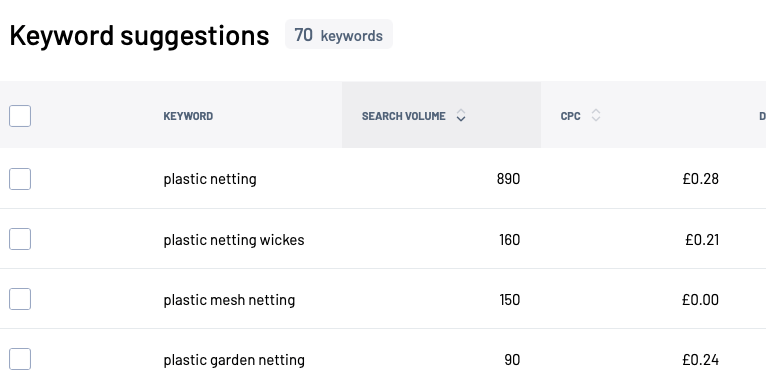Select CPC value £0.24
766x379 pixels.
(701, 360)
